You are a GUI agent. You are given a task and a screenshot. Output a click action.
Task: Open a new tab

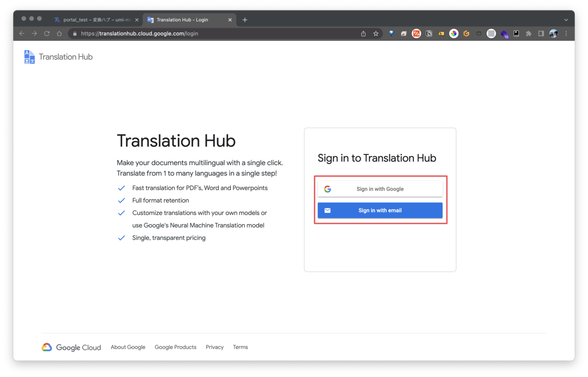pyautogui.click(x=245, y=19)
